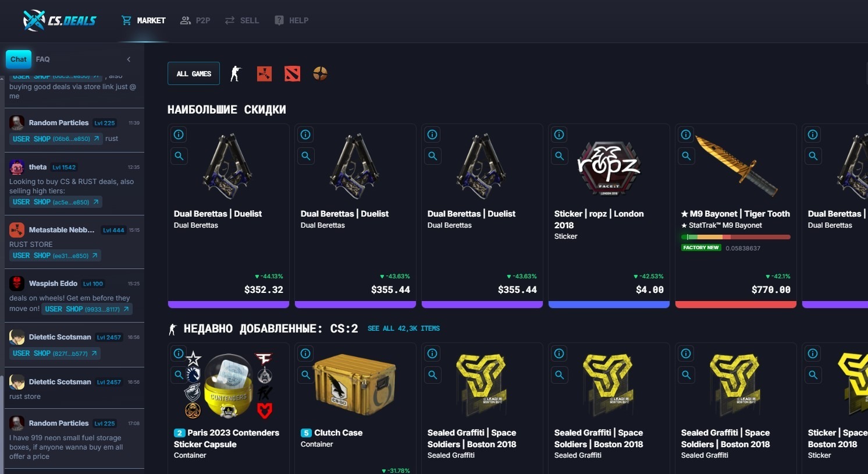The width and height of the screenshot is (868, 474).
Task: Filter by Counter-Strike game icon
Action: click(x=235, y=73)
